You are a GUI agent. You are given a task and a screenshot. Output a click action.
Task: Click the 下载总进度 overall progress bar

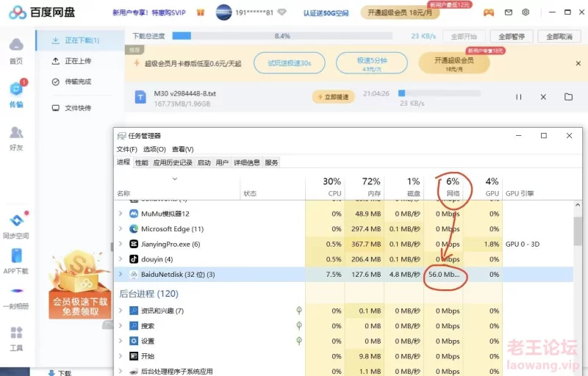tap(282, 36)
